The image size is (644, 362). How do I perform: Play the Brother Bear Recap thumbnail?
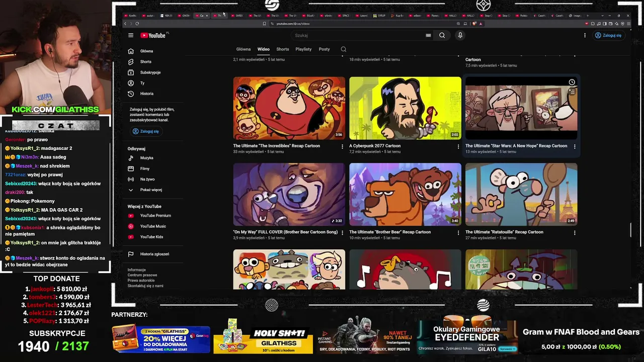coord(405,195)
